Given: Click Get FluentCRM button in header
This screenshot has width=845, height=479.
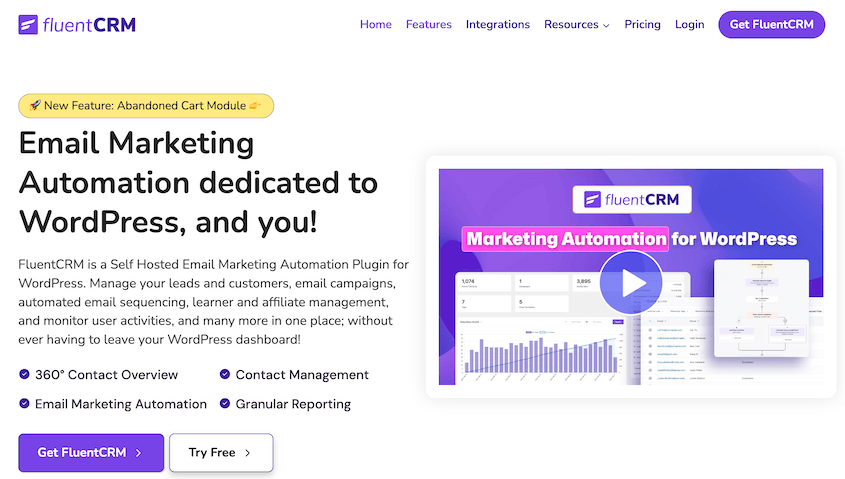Looking at the screenshot, I should (x=771, y=25).
